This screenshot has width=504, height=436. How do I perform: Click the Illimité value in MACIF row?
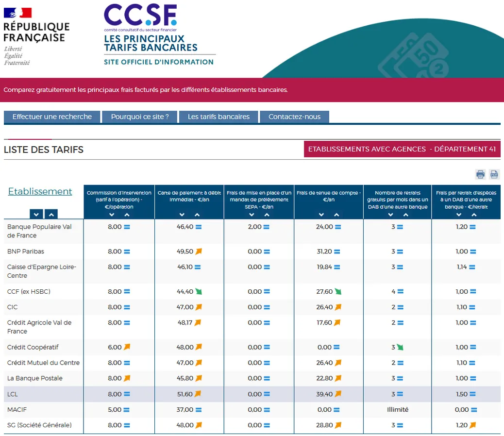pyautogui.click(x=398, y=410)
